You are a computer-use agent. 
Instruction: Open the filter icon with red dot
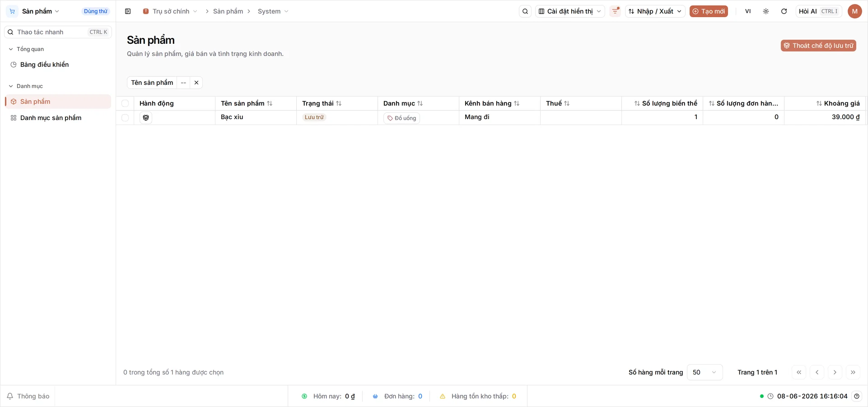click(615, 11)
